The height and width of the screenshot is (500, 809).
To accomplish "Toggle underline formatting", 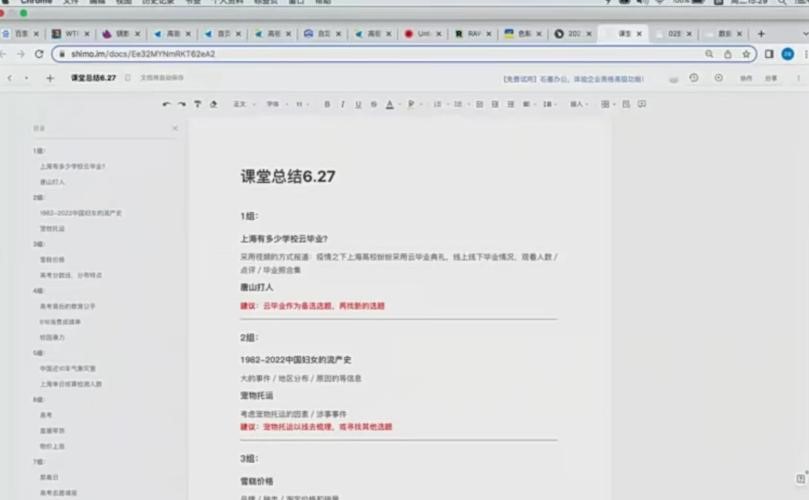I will click(358, 104).
